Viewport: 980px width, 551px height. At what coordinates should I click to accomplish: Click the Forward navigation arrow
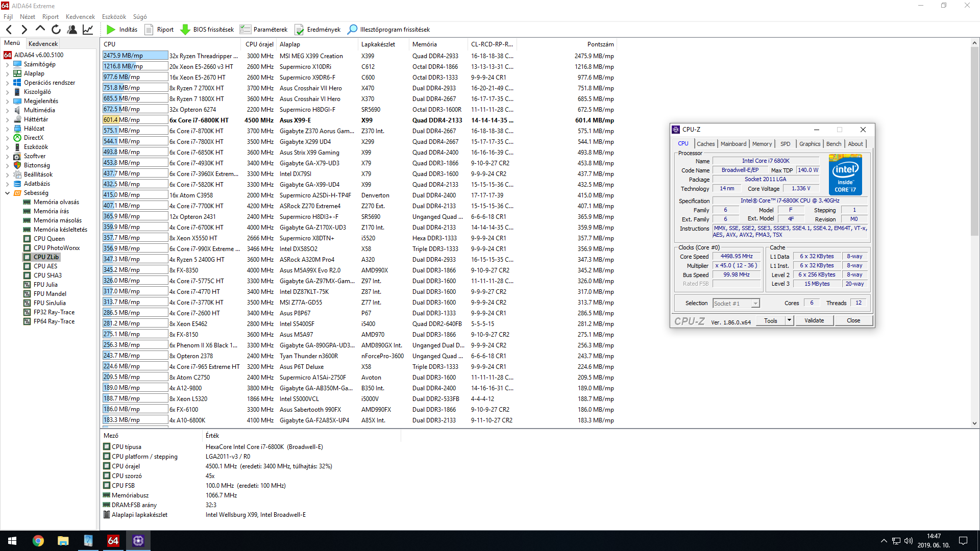click(x=24, y=30)
